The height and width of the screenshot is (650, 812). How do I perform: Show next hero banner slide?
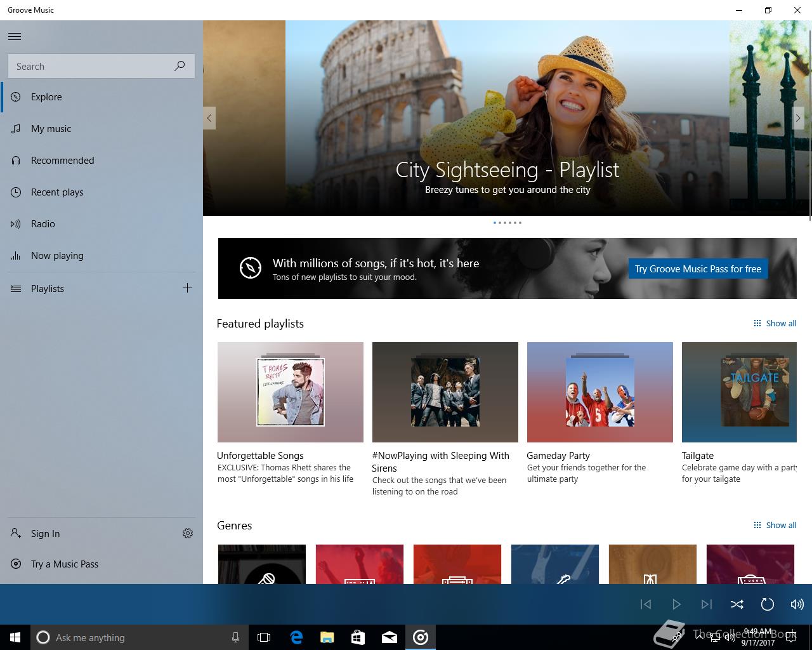[798, 118]
